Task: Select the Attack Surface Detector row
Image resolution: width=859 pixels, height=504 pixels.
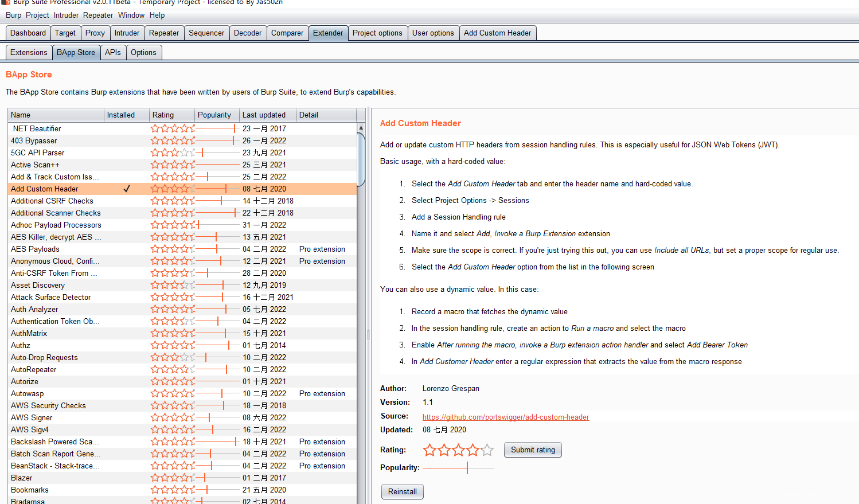Action: coord(182,297)
